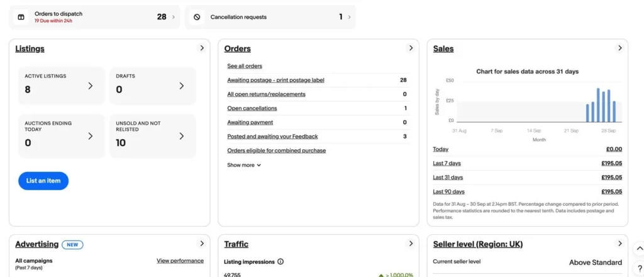Click the Orders card arrow button
This screenshot has width=644, height=277.
411,48
